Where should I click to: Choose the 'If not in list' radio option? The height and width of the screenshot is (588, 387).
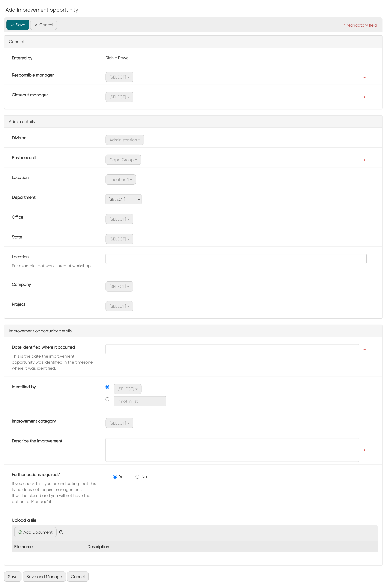(107, 399)
